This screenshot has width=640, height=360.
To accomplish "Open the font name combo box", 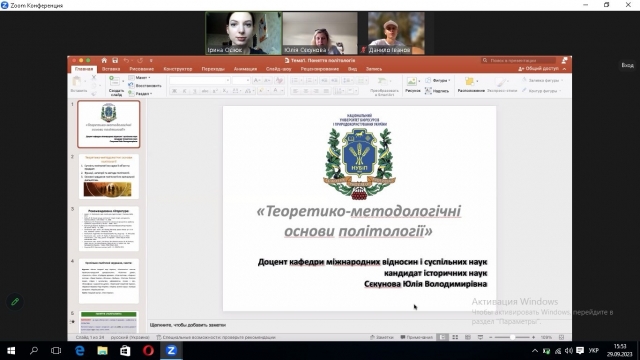I will [200, 81].
